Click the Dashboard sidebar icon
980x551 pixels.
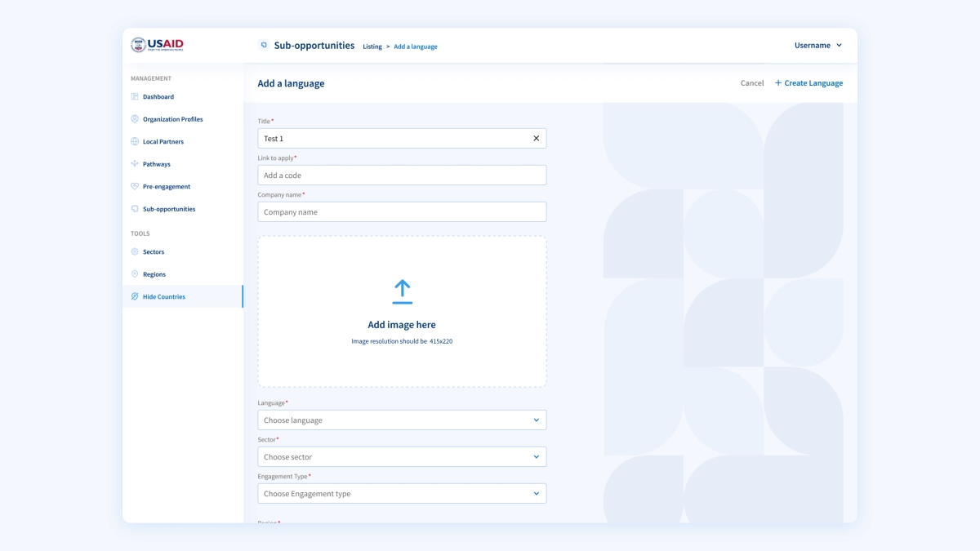click(135, 96)
